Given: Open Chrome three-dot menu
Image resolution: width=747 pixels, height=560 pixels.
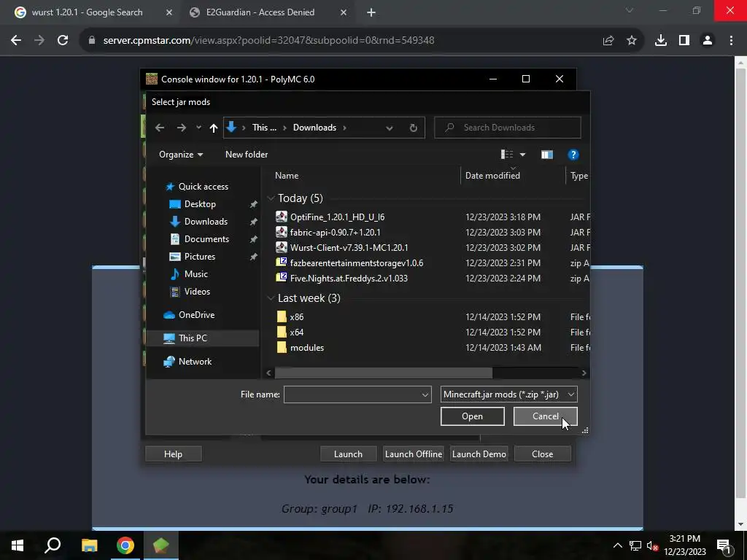Looking at the screenshot, I should [x=731, y=41].
